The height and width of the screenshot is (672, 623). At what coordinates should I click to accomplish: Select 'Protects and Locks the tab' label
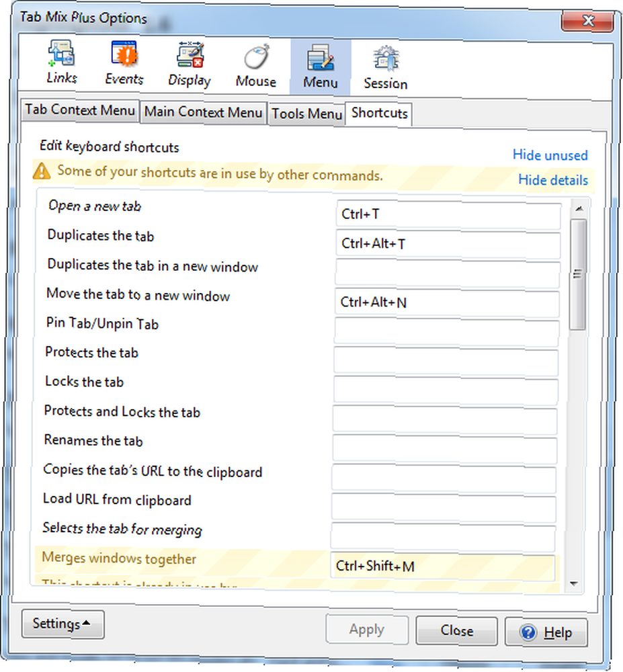pyautogui.click(x=122, y=411)
